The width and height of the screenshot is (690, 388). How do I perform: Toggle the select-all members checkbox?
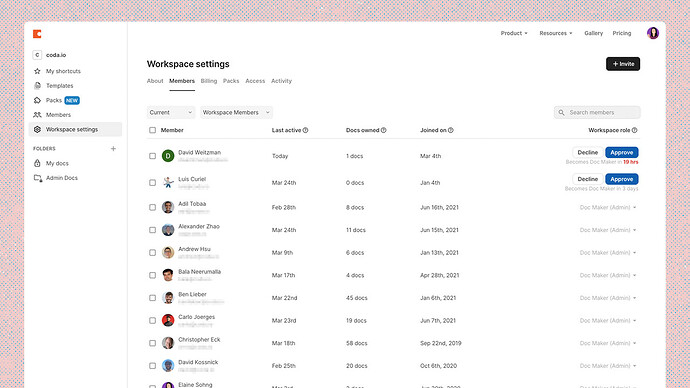coord(152,130)
